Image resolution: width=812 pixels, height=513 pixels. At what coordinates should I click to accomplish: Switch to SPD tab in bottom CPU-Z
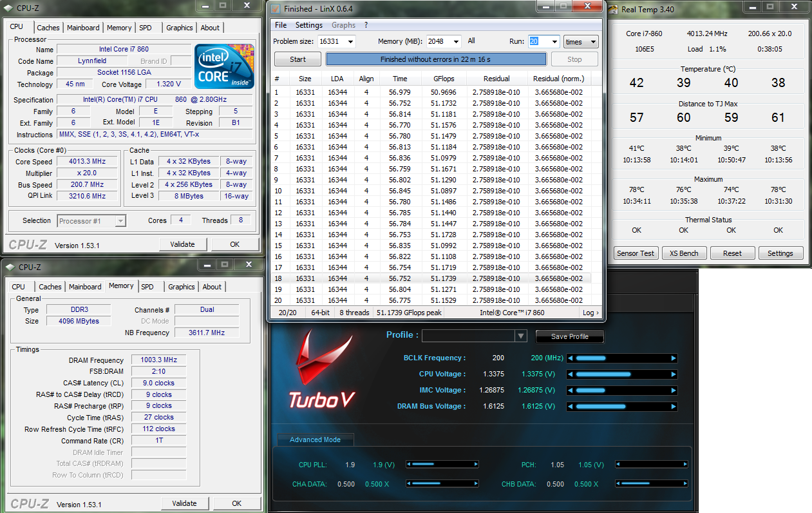pyautogui.click(x=147, y=287)
